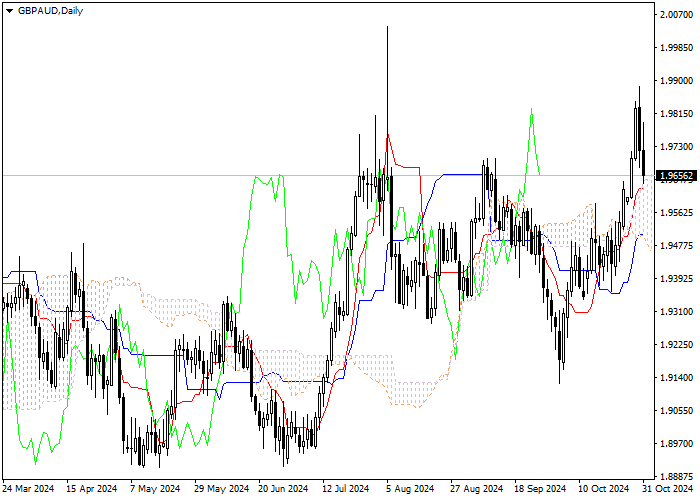Image resolution: width=700 pixels, height=500 pixels.
Task: Select date label 29 May 2024
Action: (x=221, y=489)
